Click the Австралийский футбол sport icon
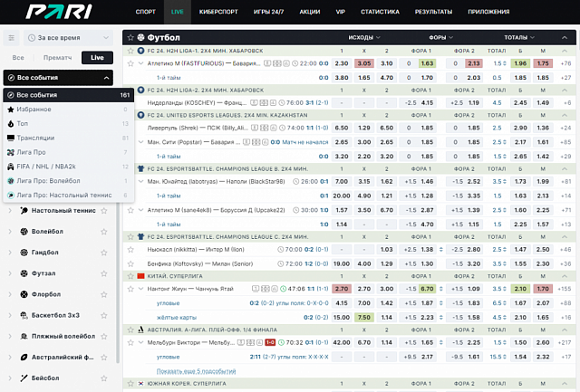The width and height of the screenshot is (580, 392). tap(24, 358)
